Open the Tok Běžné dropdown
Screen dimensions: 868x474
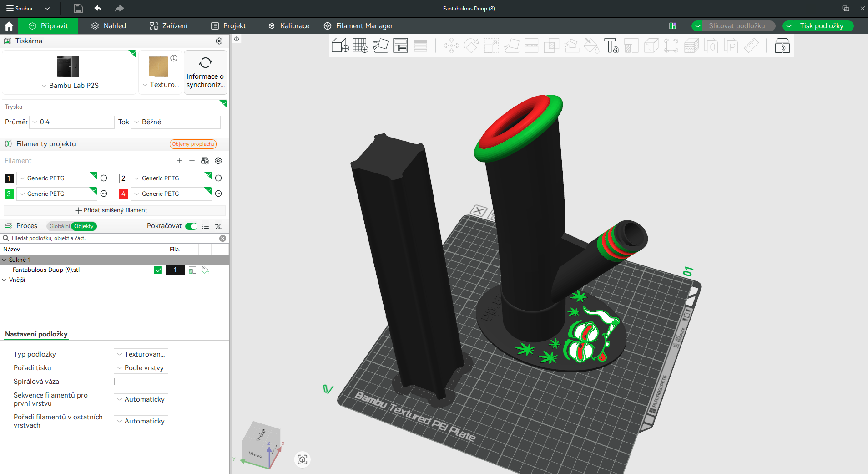click(x=176, y=122)
